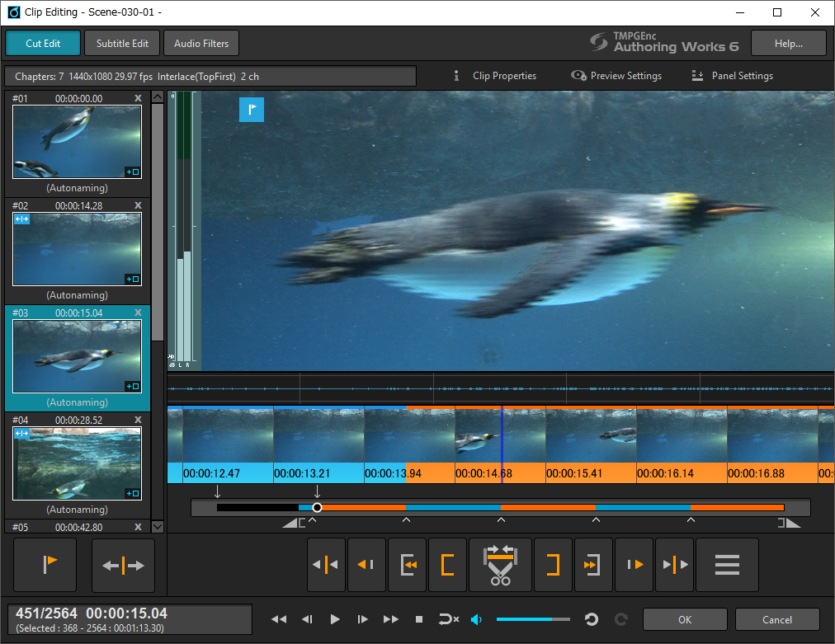Click the scissors cut selected range button
This screenshot has height=644, width=835.
click(x=499, y=565)
